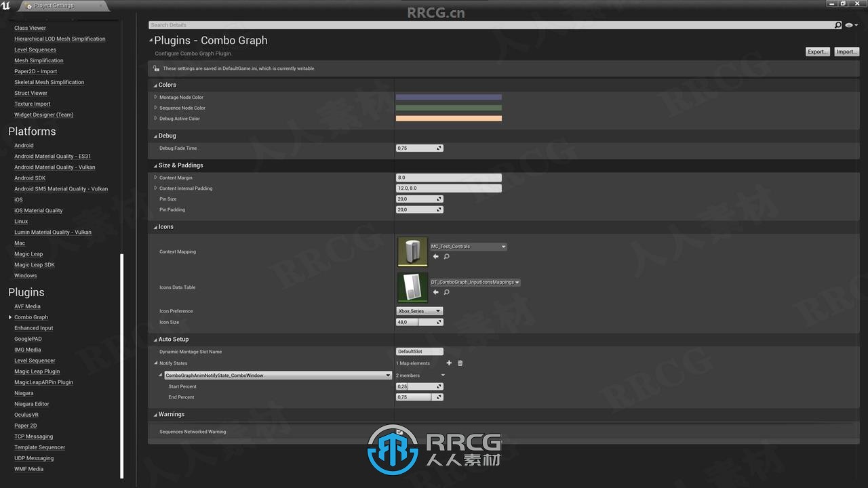Click the Context Mapping asset thumbnail

[x=412, y=251]
